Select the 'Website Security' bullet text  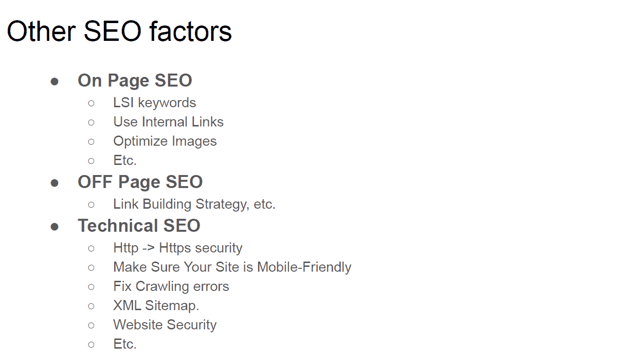[165, 325]
